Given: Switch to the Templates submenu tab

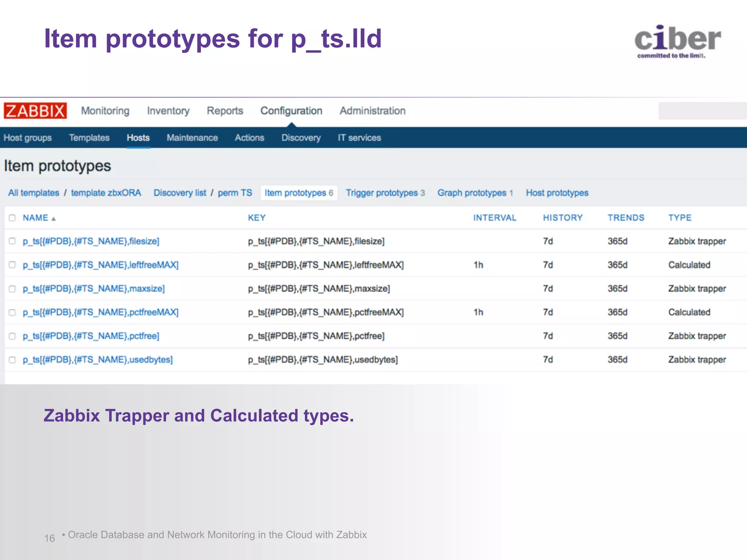Looking at the screenshot, I should click(89, 138).
